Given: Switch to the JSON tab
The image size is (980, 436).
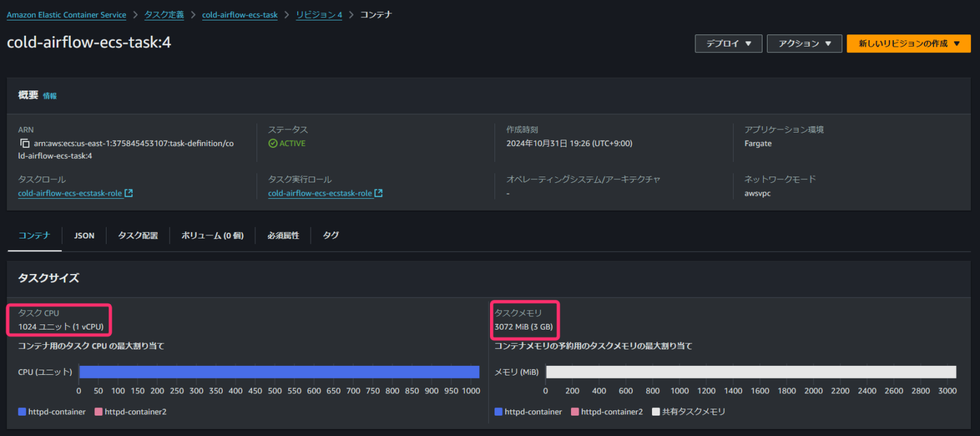Looking at the screenshot, I should pyautogui.click(x=84, y=235).
